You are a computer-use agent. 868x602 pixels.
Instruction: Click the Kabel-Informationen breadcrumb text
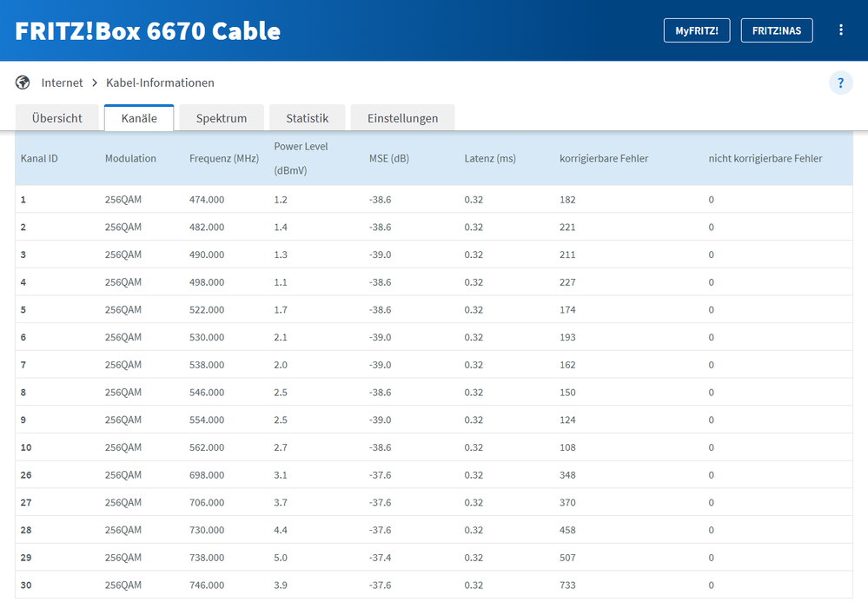coord(160,83)
